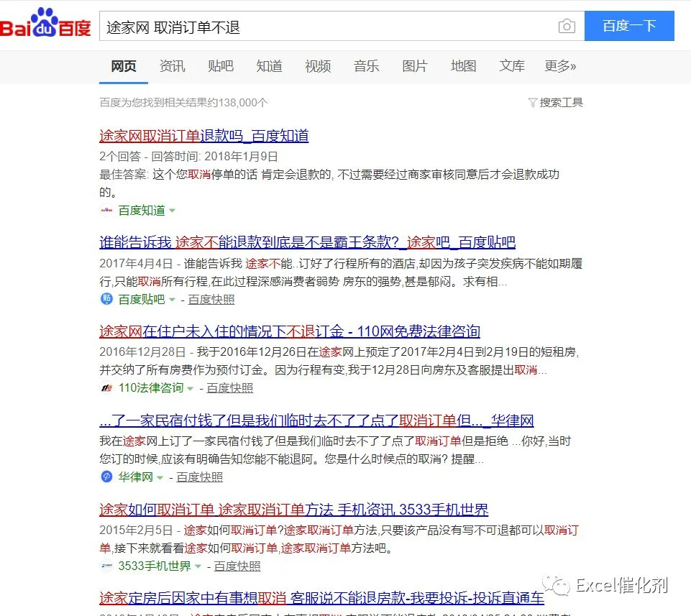Click the 110法律咨询 source name
The width and height of the screenshot is (691, 616).
point(151,387)
